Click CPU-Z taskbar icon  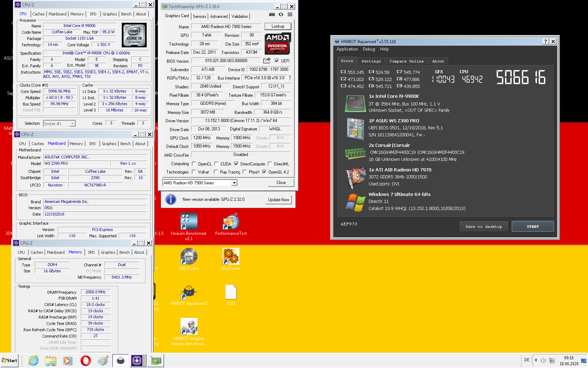pyautogui.click(x=137, y=360)
